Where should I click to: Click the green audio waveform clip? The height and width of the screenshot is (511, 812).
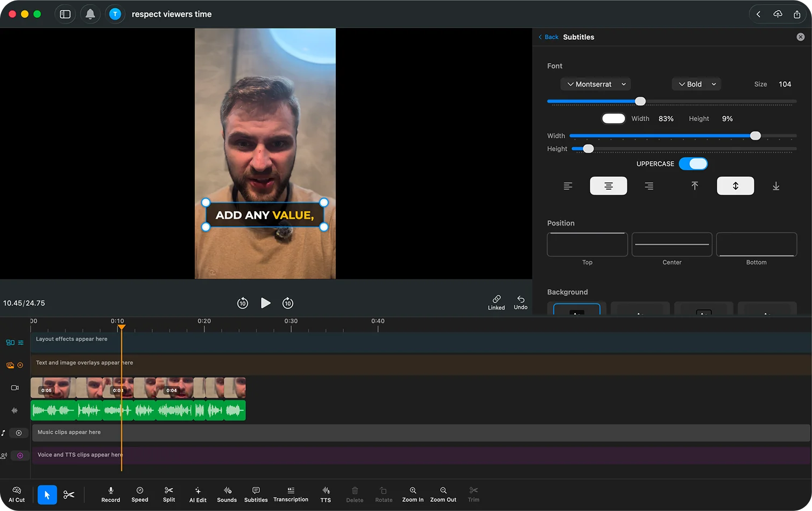click(x=138, y=410)
